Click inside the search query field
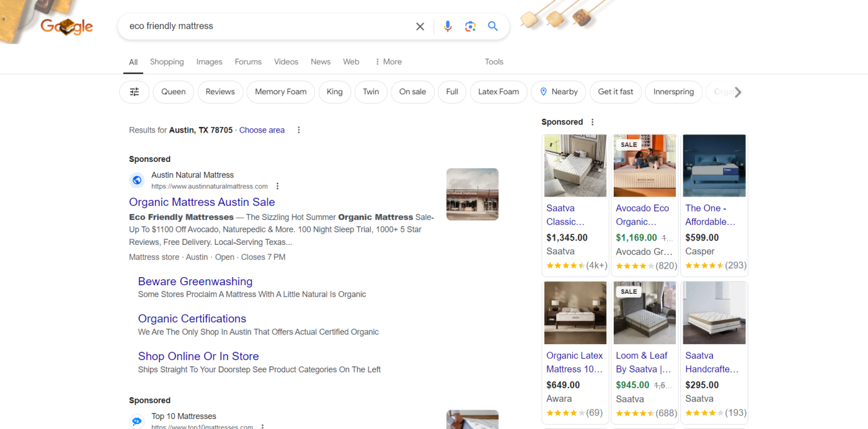This screenshot has height=429, width=868. (x=267, y=26)
